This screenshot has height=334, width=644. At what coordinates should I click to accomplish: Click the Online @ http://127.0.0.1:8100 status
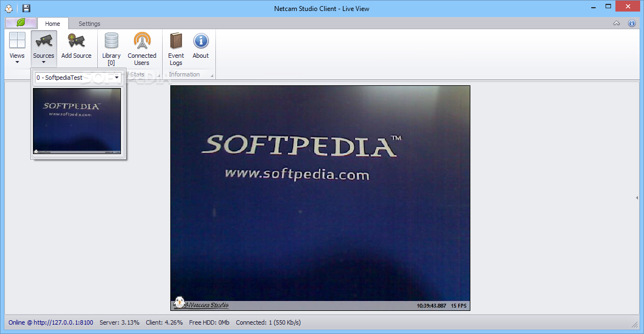[51, 322]
